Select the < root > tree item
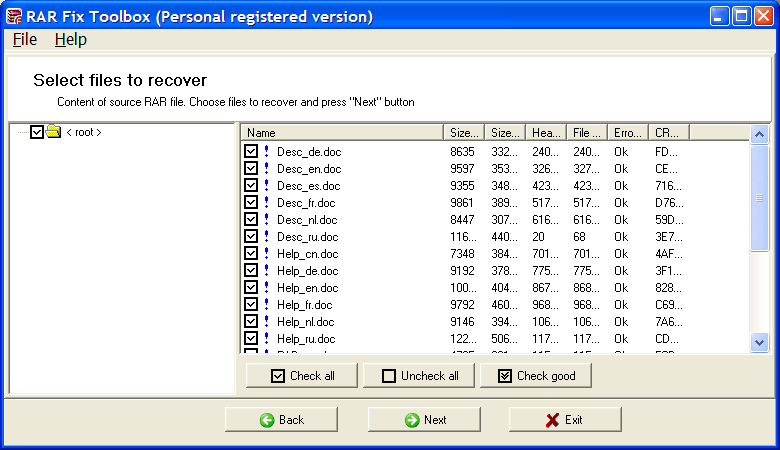 coord(84,132)
